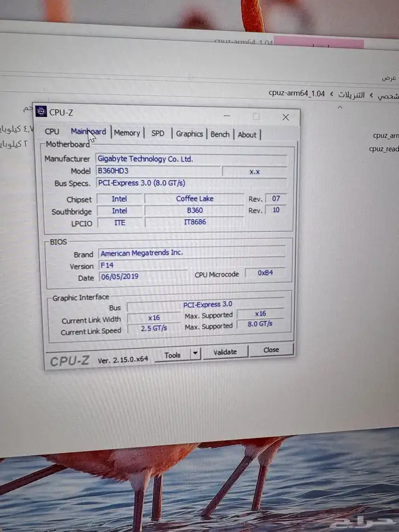Click the Max. Supported speed 8.0 GT/s

pos(260,324)
